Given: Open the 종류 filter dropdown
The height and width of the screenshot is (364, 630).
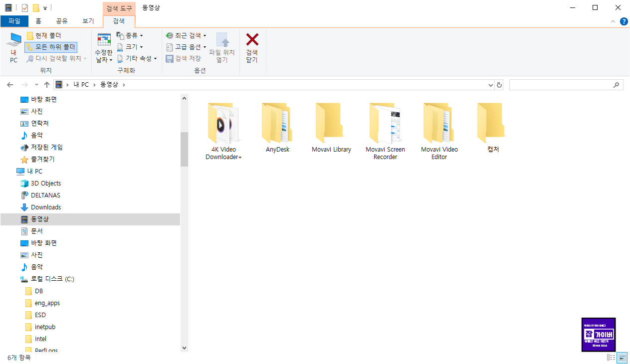Looking at the screenshot, I should [x=130, y=35].
